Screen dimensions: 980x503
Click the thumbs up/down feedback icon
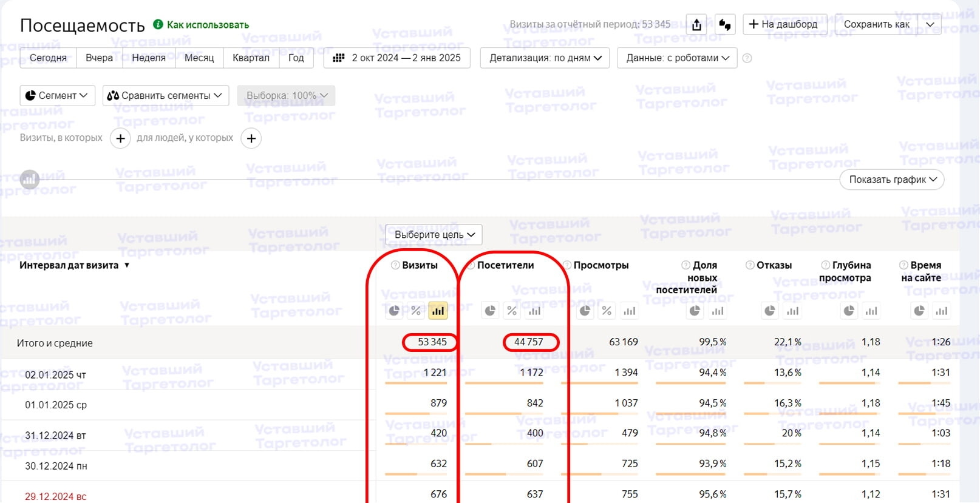click(x=724, y=25)
